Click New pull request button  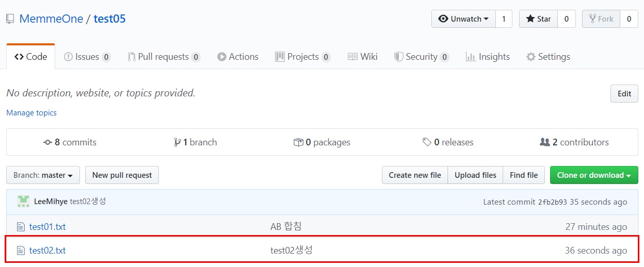[122, 175]
